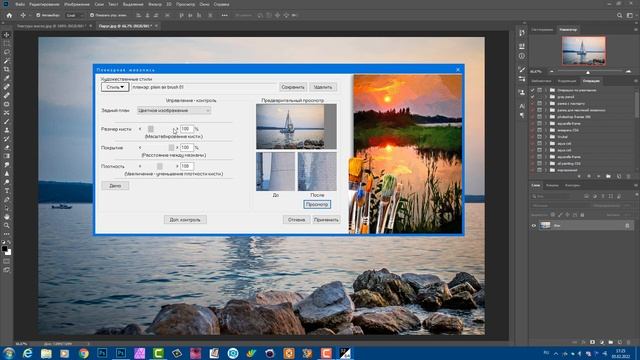Open the Стиль dropdown in the dialog
The width and height of the screenshot is (640, 360).
(x=115, y=87)
